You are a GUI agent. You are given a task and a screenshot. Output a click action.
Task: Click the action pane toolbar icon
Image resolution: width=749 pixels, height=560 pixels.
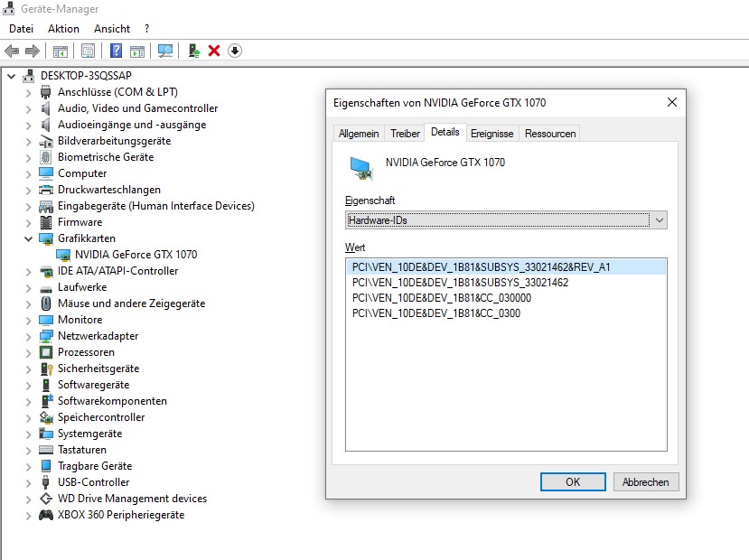point(137,51)
